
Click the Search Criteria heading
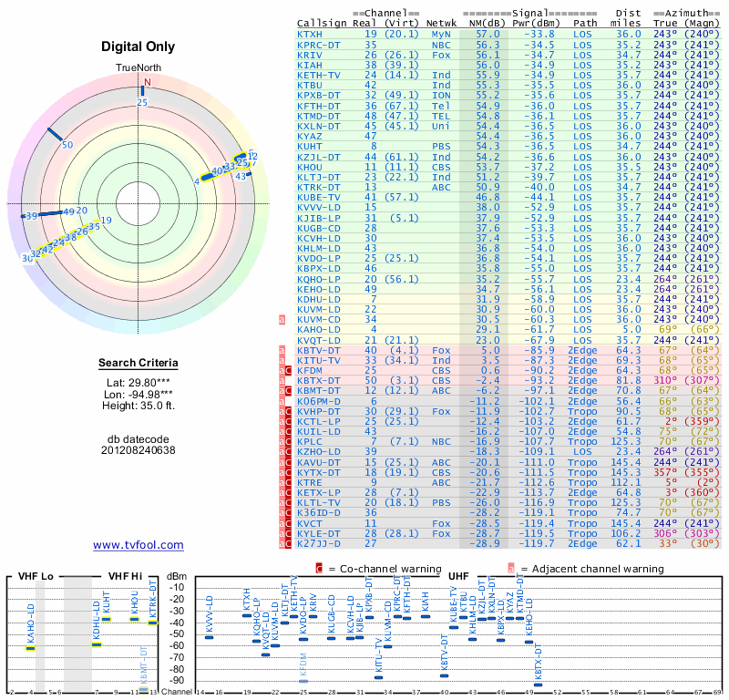click(139, 364)
